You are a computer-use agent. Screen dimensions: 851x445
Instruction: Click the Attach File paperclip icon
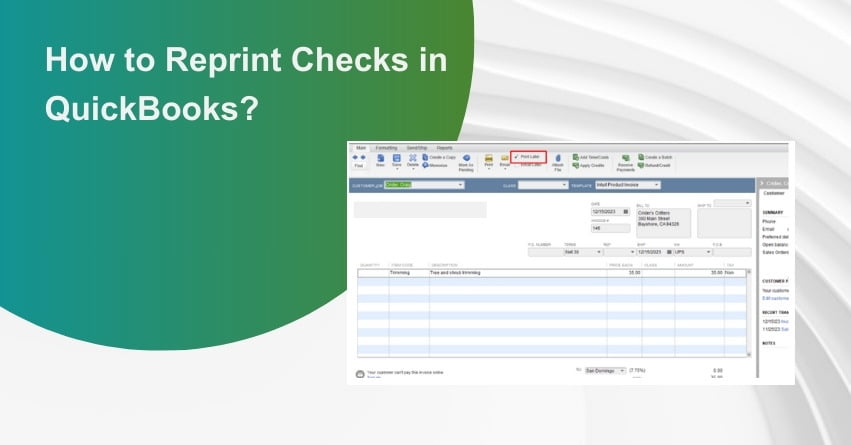(x=557, y=158)
